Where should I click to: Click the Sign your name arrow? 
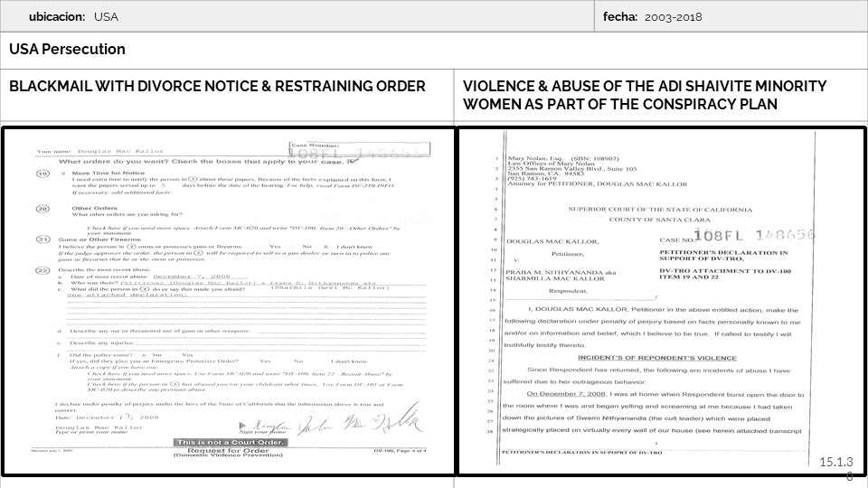click(x=241, y=424)
